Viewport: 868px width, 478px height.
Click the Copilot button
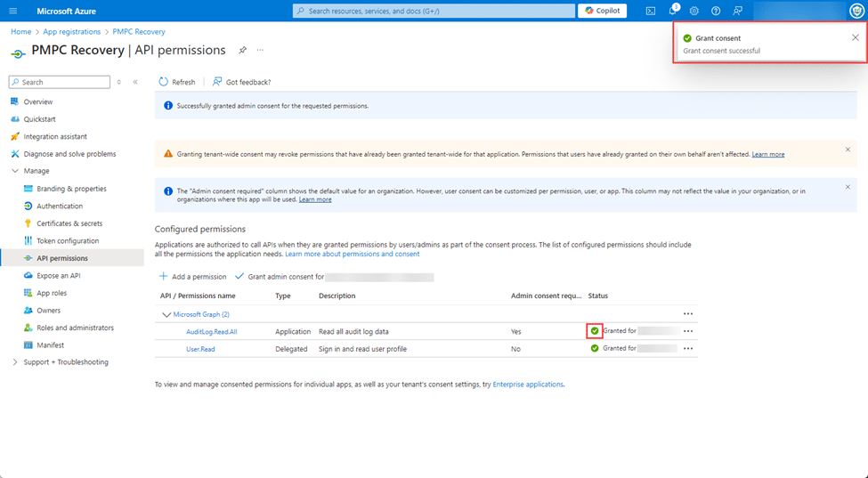[x=602, y=11]
